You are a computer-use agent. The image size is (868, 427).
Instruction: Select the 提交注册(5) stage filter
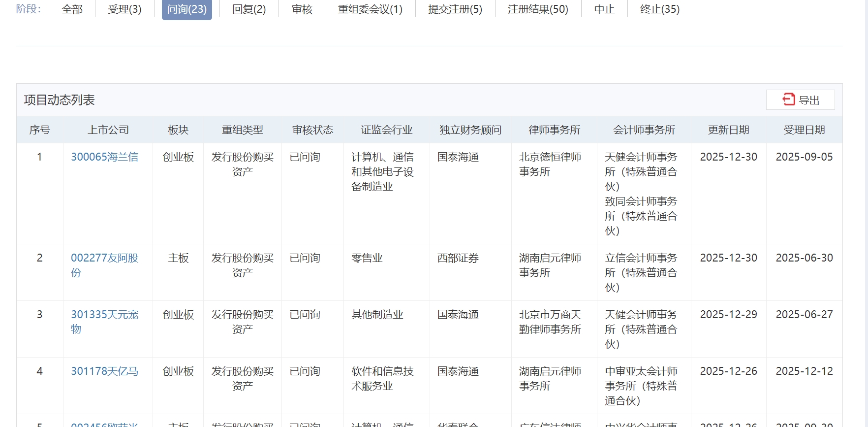[x=455, y=9]
